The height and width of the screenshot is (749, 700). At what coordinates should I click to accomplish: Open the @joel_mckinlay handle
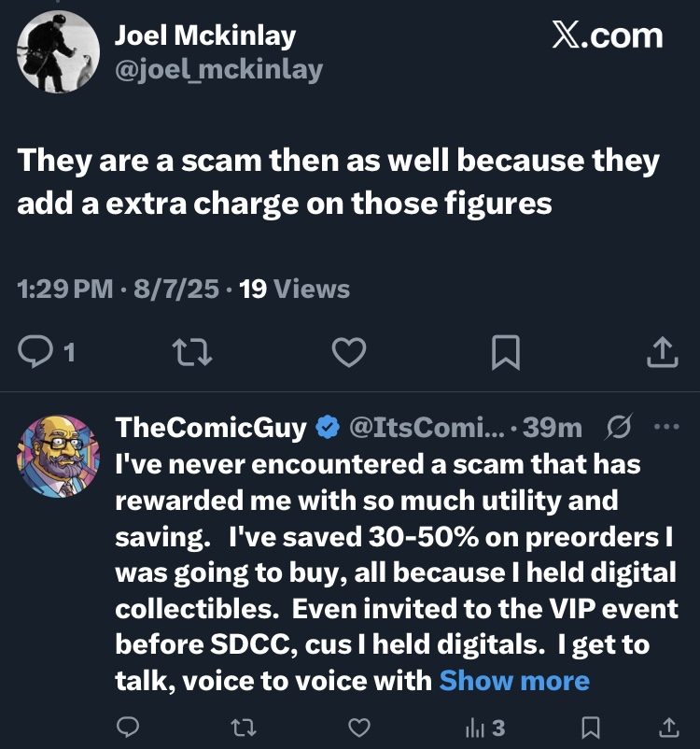point(218,70)
